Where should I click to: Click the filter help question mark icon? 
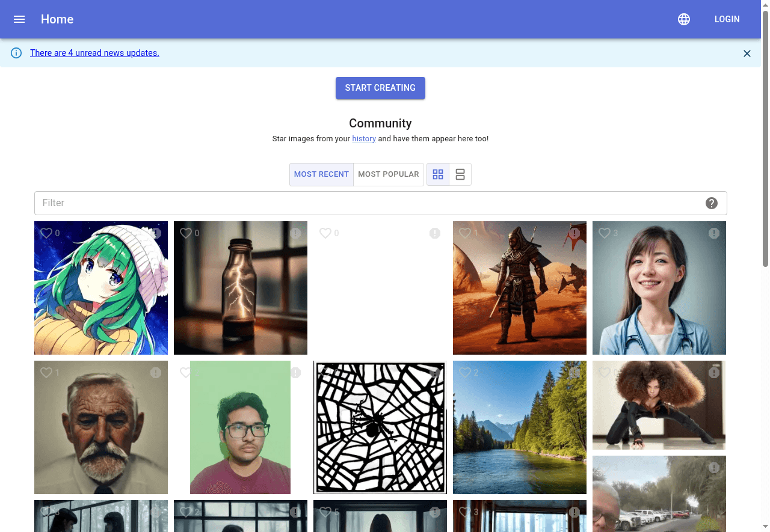[x=712, y=203]
